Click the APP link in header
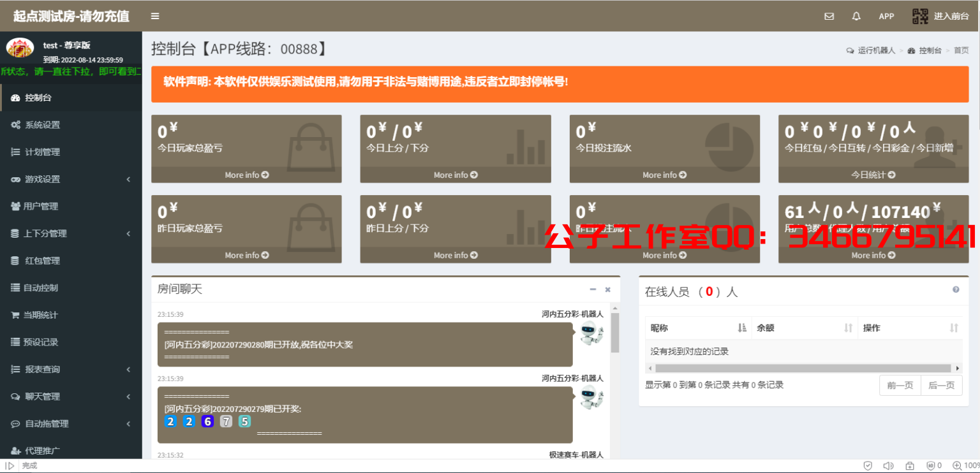 886,17
